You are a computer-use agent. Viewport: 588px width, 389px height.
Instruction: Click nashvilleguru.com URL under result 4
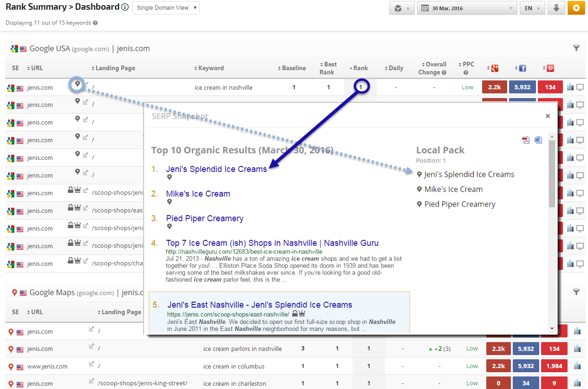click(244, 251)
